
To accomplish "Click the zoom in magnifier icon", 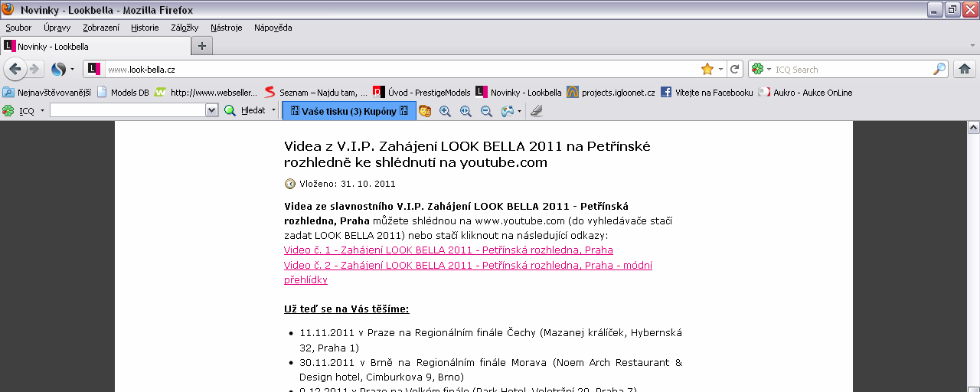I will tap(445, 111).
